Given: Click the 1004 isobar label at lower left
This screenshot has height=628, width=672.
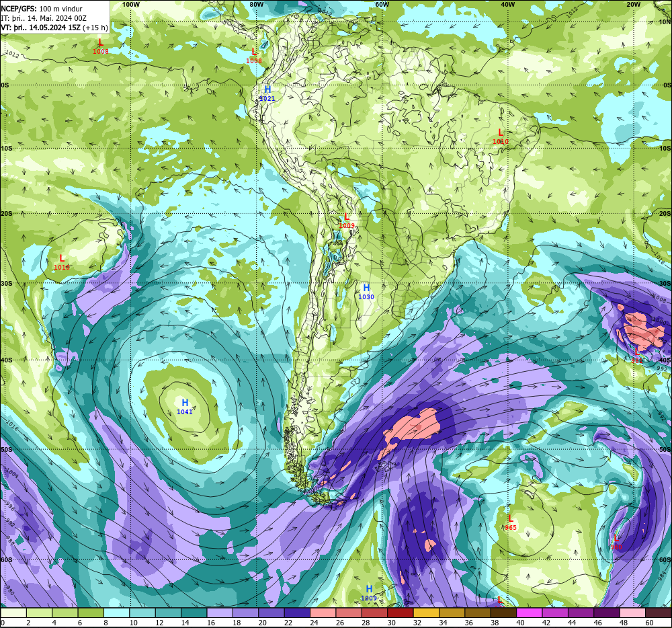Looking at the screenshot, I should pyautogui.click(x=11, y=473).
